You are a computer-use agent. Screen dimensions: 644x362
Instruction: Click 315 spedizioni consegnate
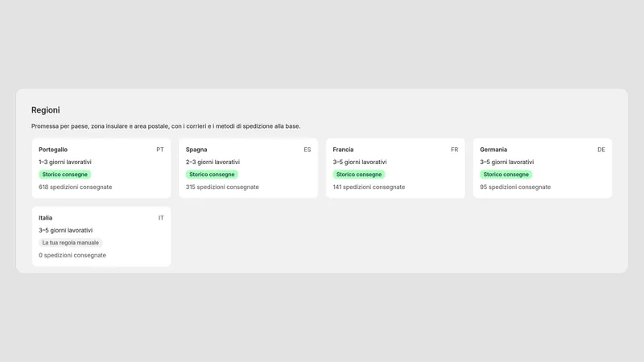222,187
